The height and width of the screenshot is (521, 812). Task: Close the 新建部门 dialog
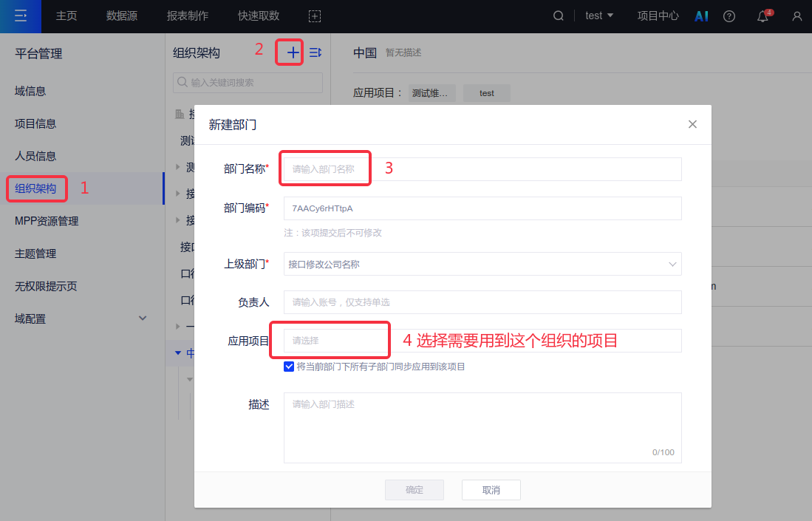pyautogui.click(x=692, y=124)
